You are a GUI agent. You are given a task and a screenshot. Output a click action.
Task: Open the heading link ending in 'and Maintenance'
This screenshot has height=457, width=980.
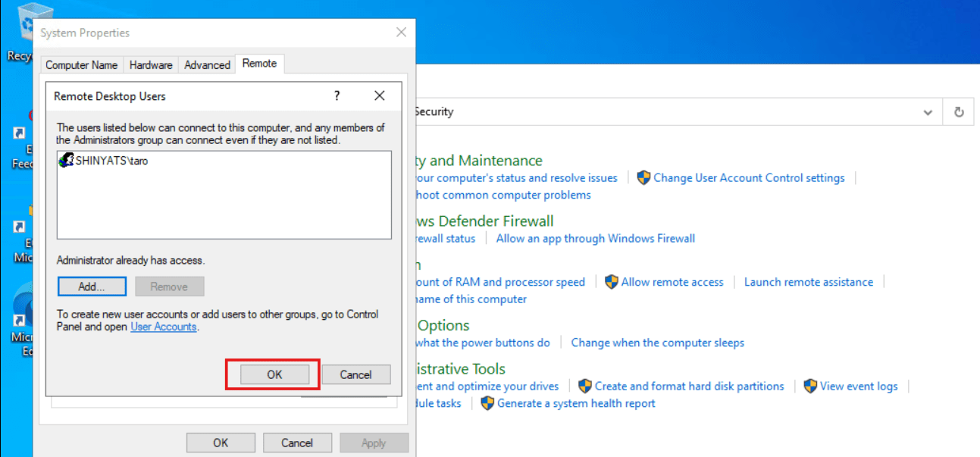[479, 161]
